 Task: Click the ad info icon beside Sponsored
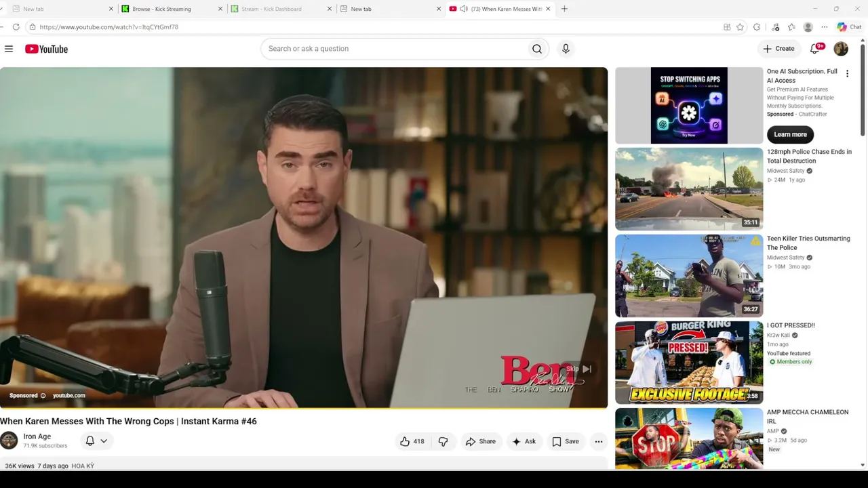pos(43,396)
